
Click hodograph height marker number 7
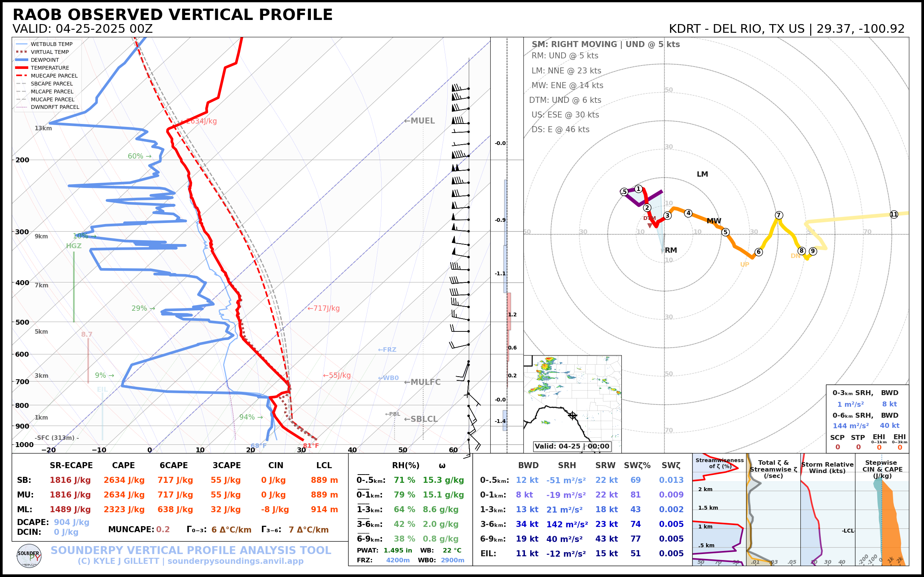tap(779, 215)
